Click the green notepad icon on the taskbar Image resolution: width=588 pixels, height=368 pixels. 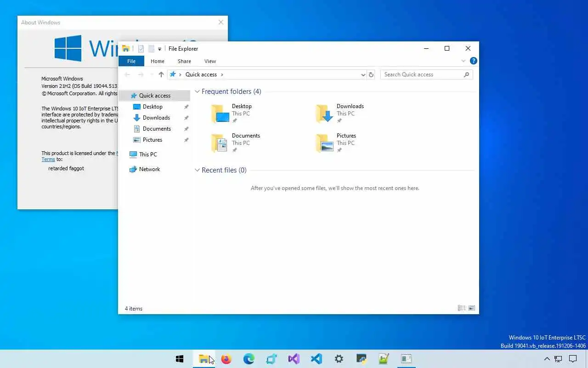pos(384,359)
